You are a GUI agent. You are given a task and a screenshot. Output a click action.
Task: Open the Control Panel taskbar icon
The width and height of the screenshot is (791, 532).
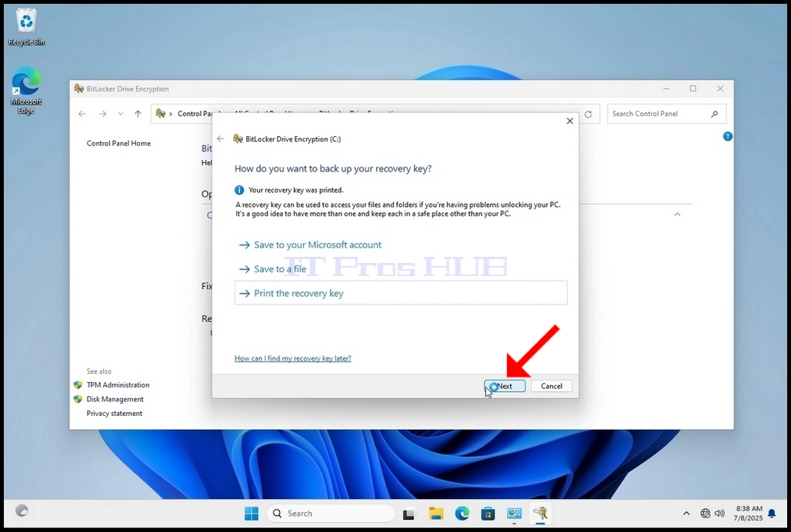click(x=515, y=514)
